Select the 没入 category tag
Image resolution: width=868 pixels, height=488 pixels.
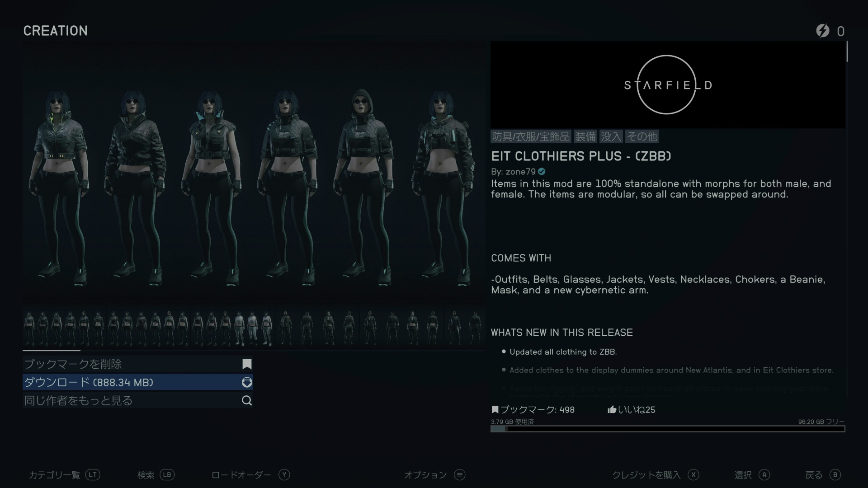[x=611, y=136]
